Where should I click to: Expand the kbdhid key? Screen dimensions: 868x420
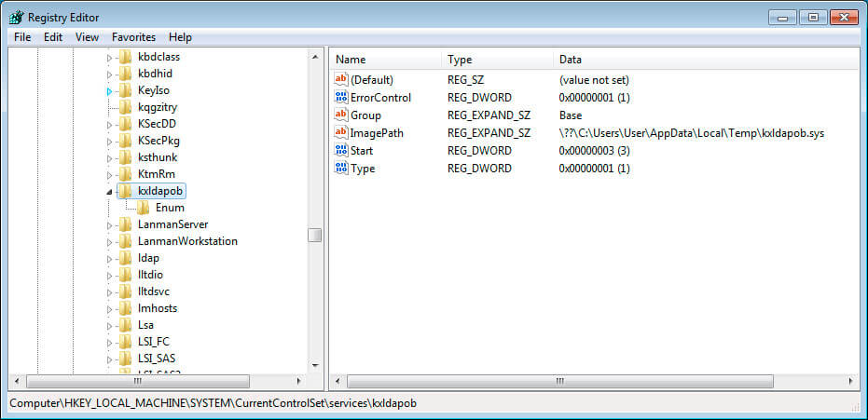coord(109,75)
